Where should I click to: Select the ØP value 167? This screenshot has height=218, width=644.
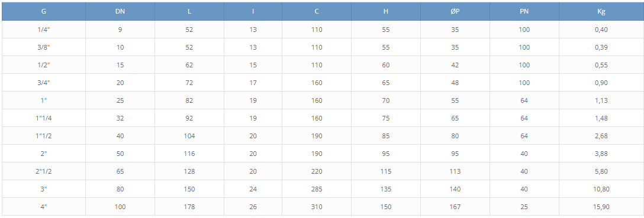point(455,207)
